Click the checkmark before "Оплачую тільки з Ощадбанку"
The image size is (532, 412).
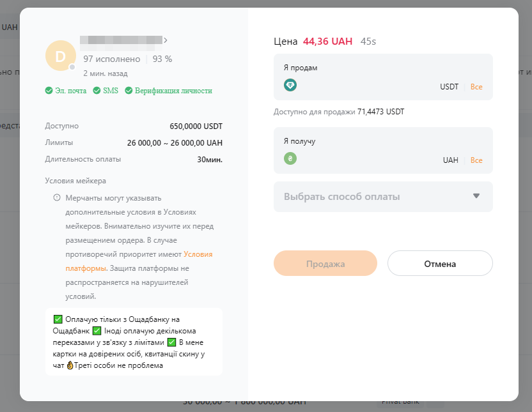pos(58,319)
